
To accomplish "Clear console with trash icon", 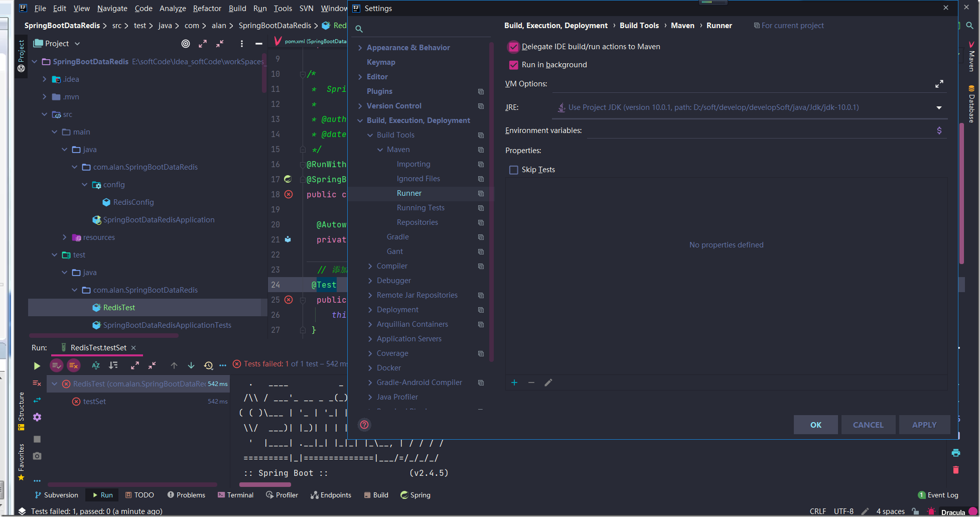I will point(956,470).
